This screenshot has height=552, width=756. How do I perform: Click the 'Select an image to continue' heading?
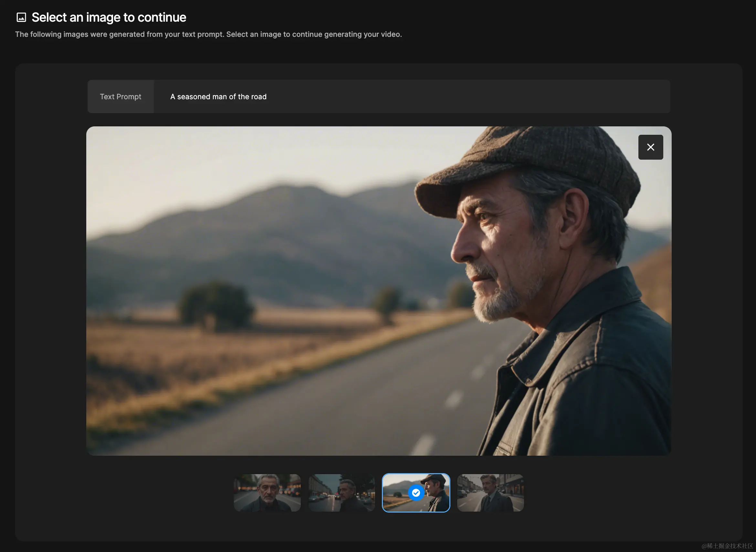click(109, 17)
